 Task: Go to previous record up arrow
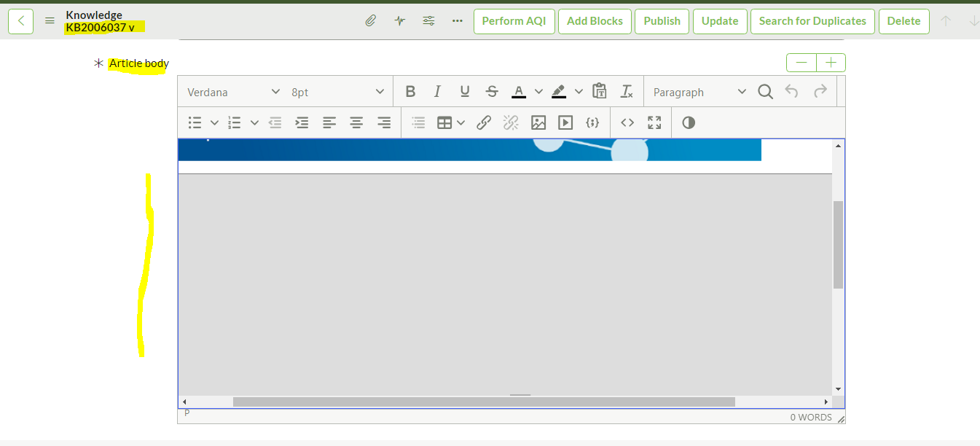click(946, 21)
